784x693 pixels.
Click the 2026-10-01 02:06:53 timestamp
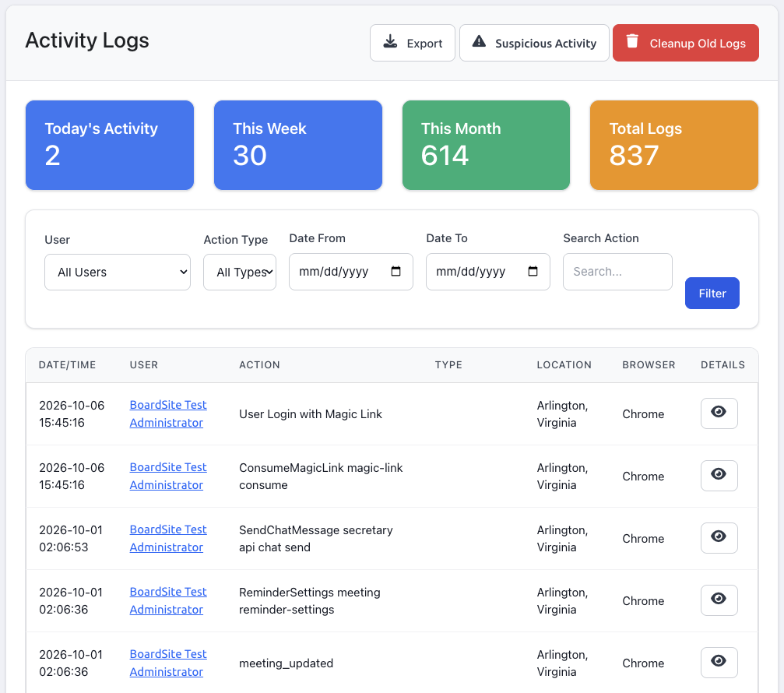(x=71, y=539)
